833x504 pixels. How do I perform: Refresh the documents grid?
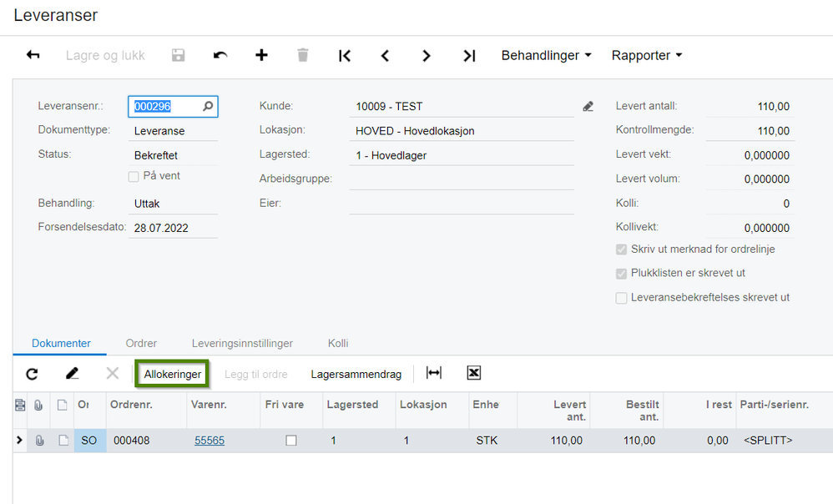coord(32,374)
